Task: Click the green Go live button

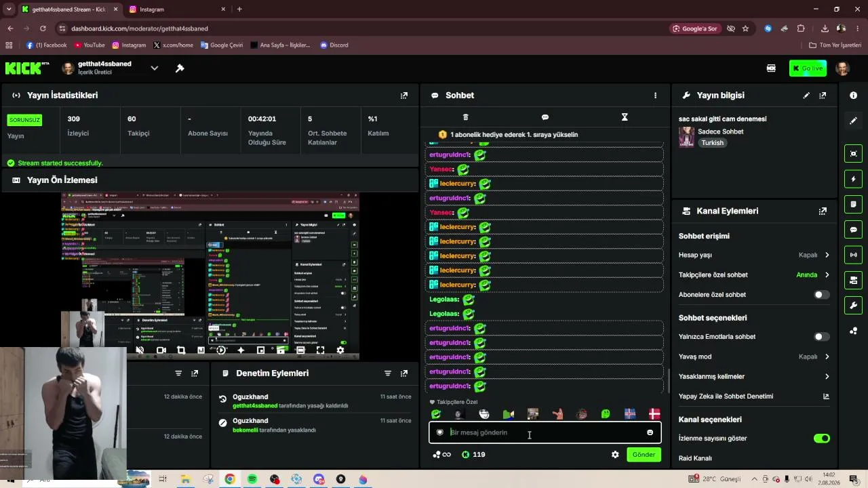Action: (808, 68)
